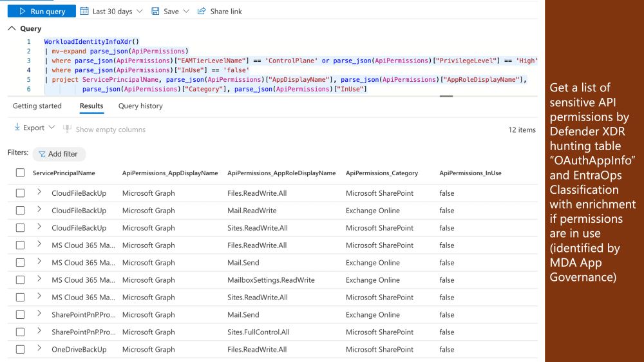Click the Share link icon
Screen dimensions: 644x362
[x=201, y=11]
